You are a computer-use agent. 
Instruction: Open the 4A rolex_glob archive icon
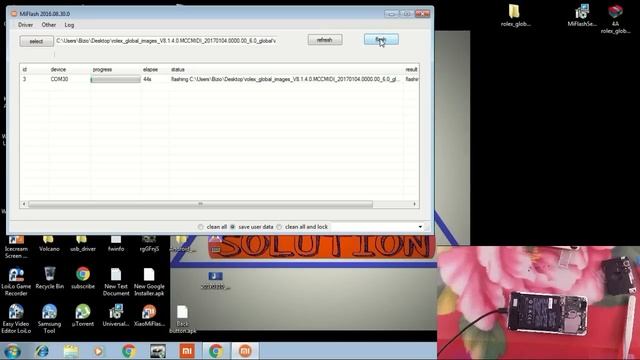tap(615, 19)
